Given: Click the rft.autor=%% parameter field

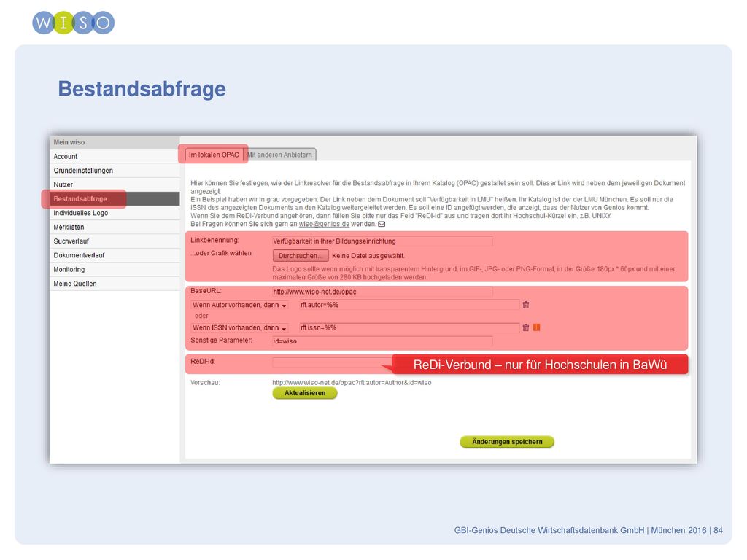Looking at the screenshot, I should click(x=409, y=305).
